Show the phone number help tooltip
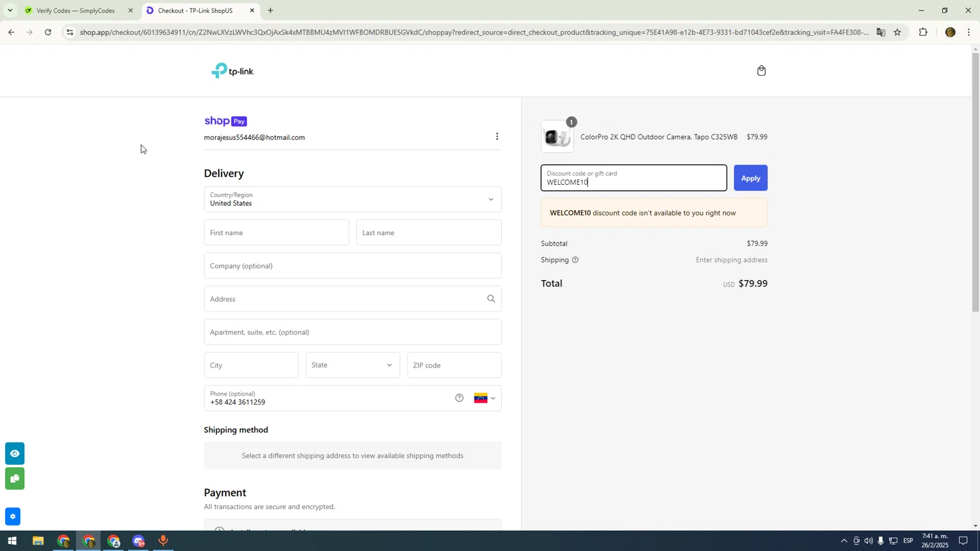Image resolution: width=980 pixels, height=551 pixels. click(459, 398)
